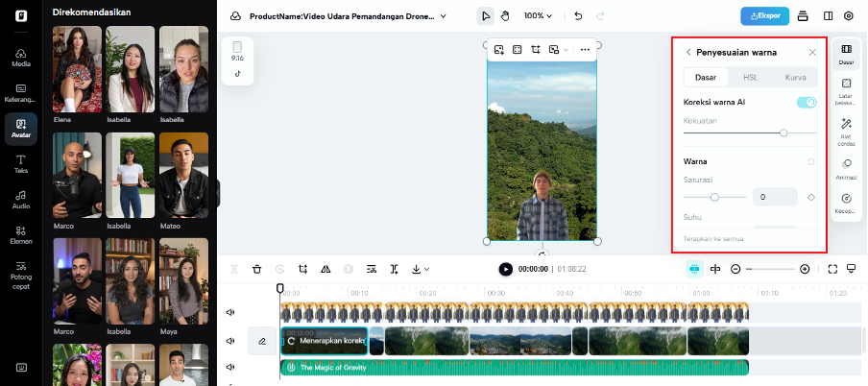This screenshot has width=868, height=386.
Task: Play the video preview
Action: 505,270
